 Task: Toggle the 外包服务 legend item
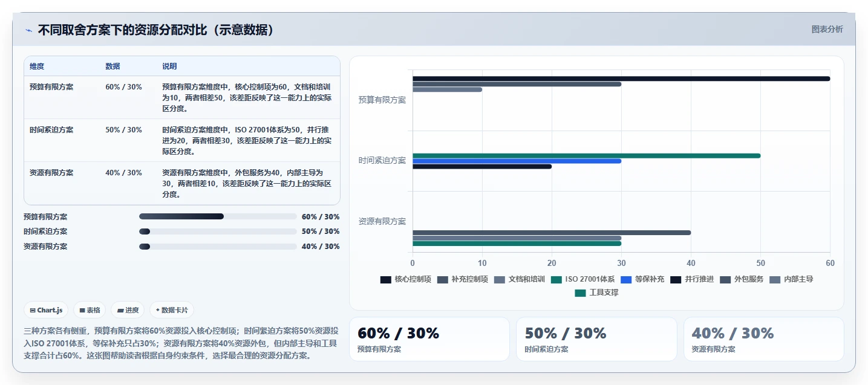coord(742,279)
